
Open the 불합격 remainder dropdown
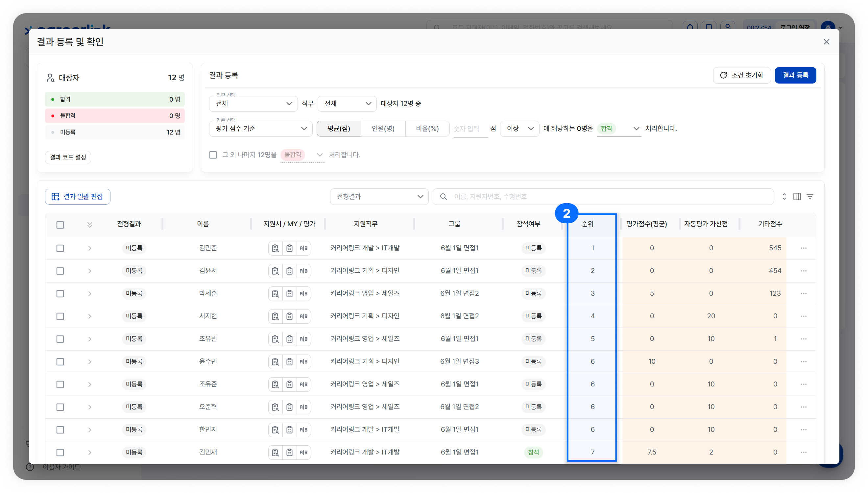coord(302,155)
